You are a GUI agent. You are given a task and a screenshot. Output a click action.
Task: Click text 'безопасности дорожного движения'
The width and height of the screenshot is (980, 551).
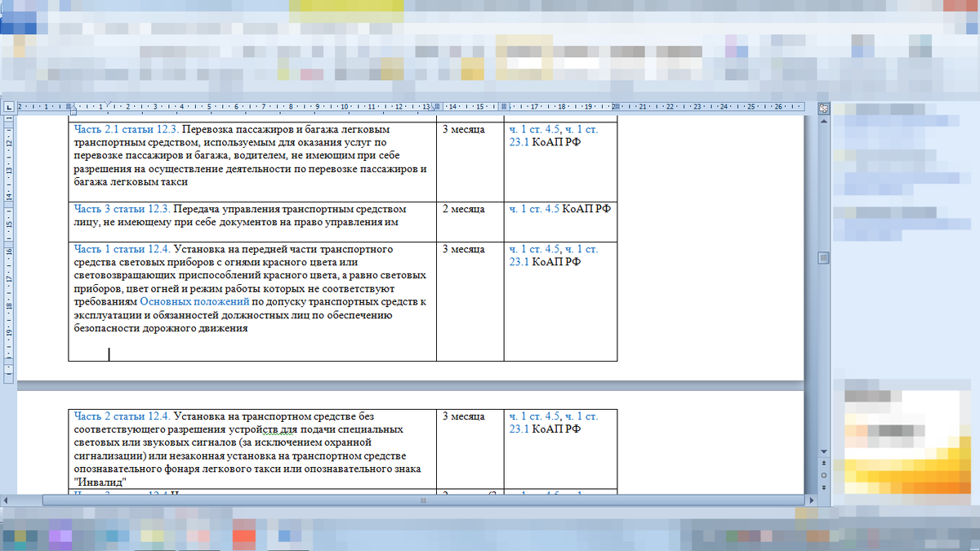[x=160, y=329]
